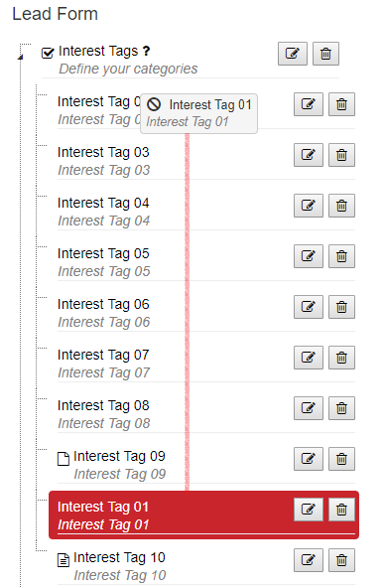The image size is (383, 588).
Task: Click edit icon for Interest Tags group
Action: pos(293,54)
